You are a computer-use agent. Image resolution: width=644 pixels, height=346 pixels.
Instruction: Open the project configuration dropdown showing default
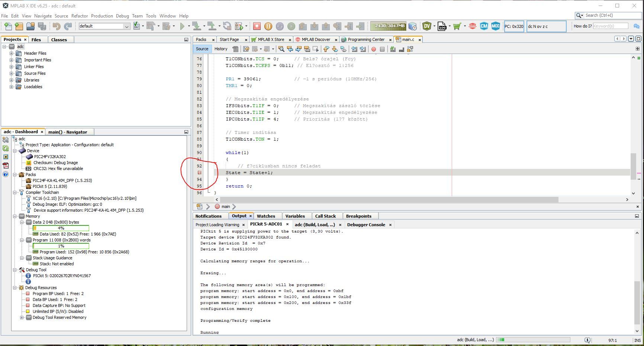(x=104, y=26)
